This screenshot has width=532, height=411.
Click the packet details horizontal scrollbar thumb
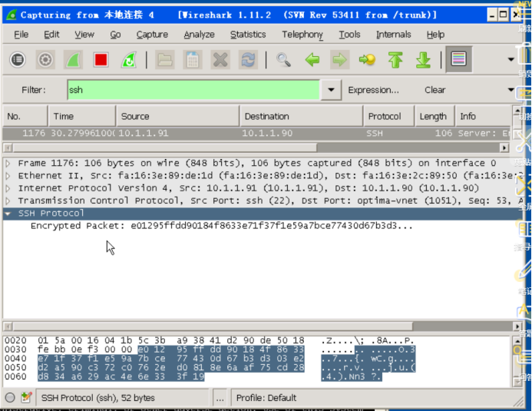pyautogui.click(x=213, y=326)
